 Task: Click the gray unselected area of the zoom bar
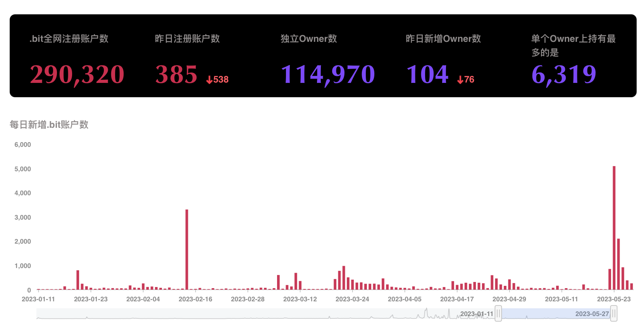coord(232,313)
